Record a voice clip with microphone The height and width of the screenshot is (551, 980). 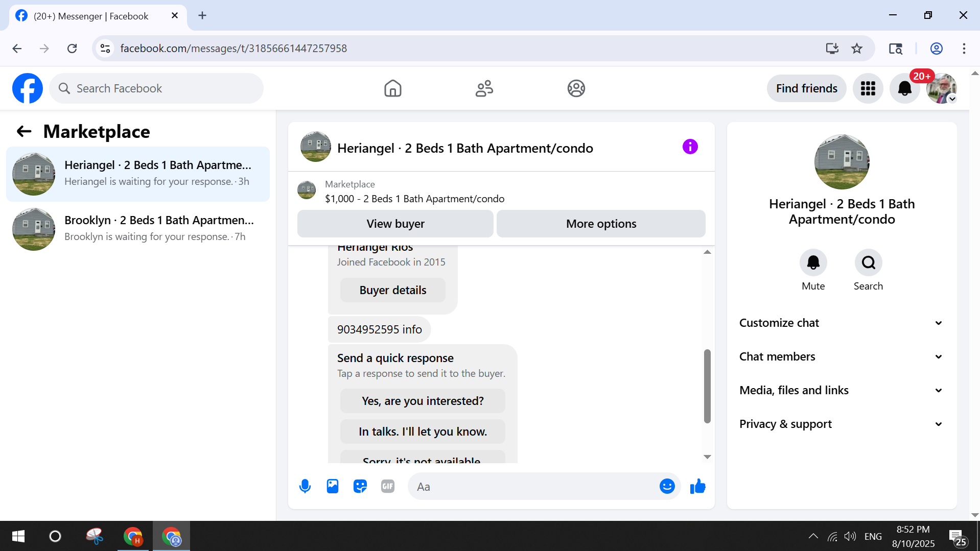(x=305, y=486)
